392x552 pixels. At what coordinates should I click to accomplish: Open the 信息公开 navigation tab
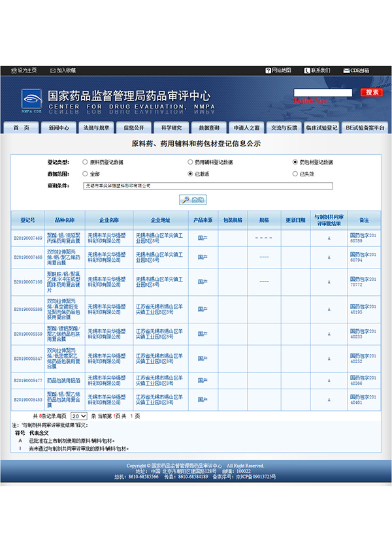tap(134, 128)
